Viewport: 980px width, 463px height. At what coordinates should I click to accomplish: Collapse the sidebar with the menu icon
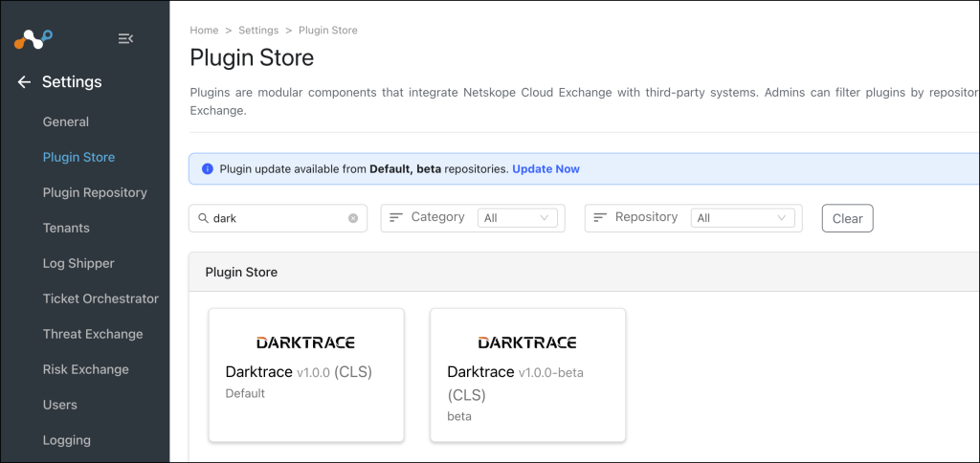pyautogui.click(x=125, y=38)
